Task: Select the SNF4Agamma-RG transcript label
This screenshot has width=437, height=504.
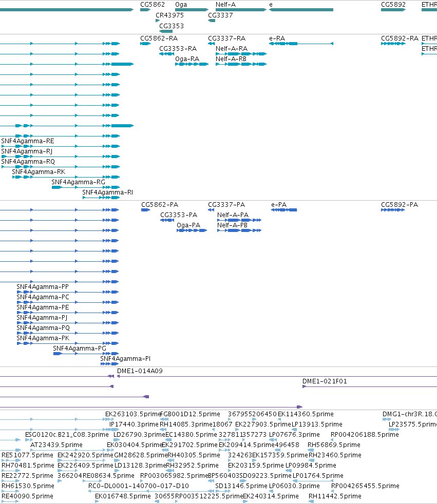Action: click(x=79, y=182)
